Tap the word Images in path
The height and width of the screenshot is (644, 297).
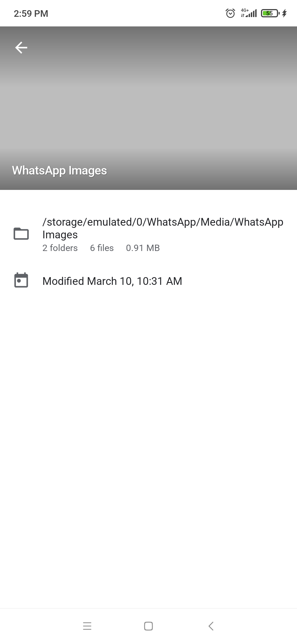(x=60, y=235)
